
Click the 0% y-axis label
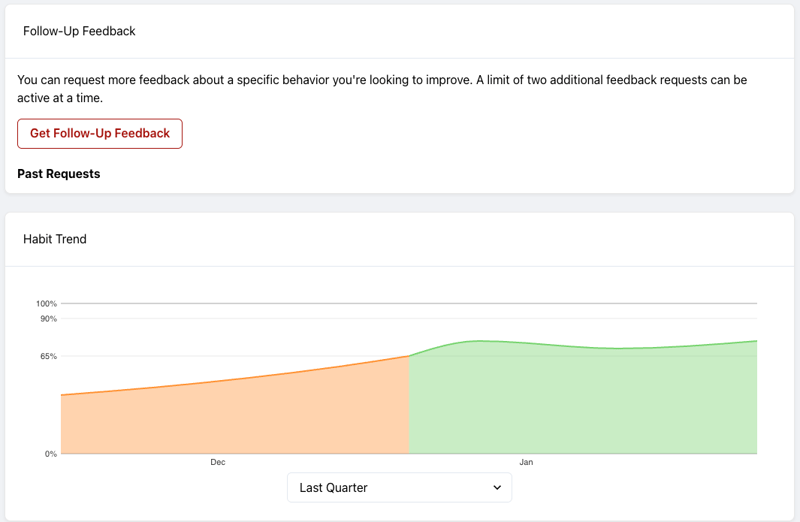pyautogui.click(x=50, y=454)
